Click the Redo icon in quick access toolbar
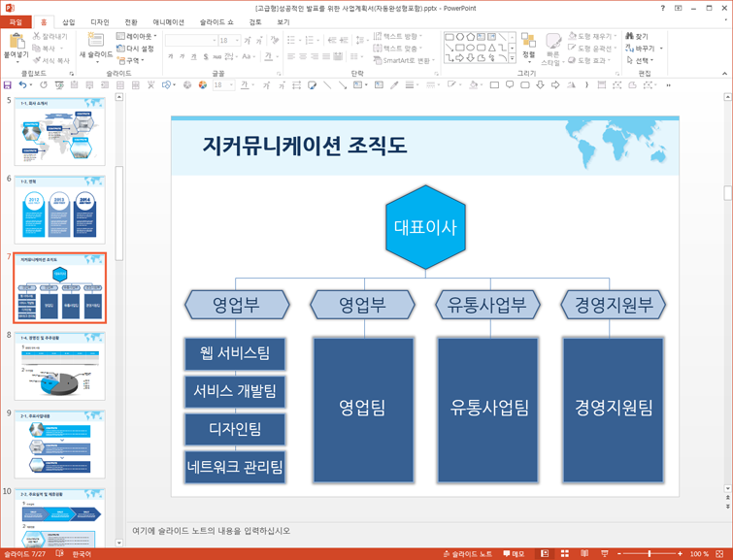Viewport: 733px width, 560px height. click(x=44, y=85)
